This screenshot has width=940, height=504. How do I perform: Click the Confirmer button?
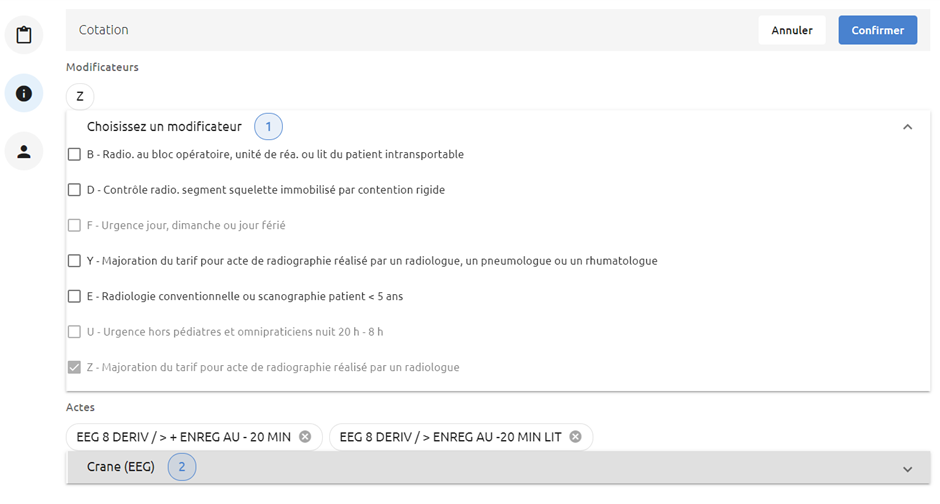[x=878, y=30]
